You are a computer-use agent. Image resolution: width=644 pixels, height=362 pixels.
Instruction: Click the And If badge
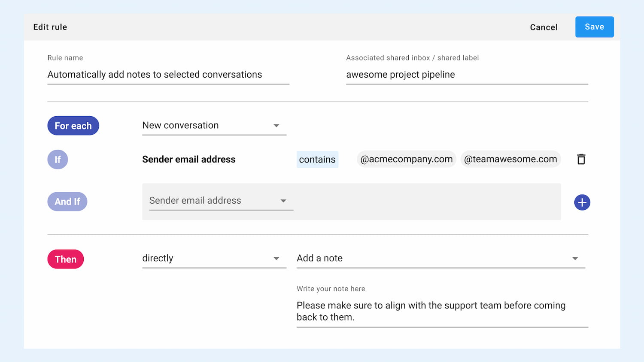[67, 202]
